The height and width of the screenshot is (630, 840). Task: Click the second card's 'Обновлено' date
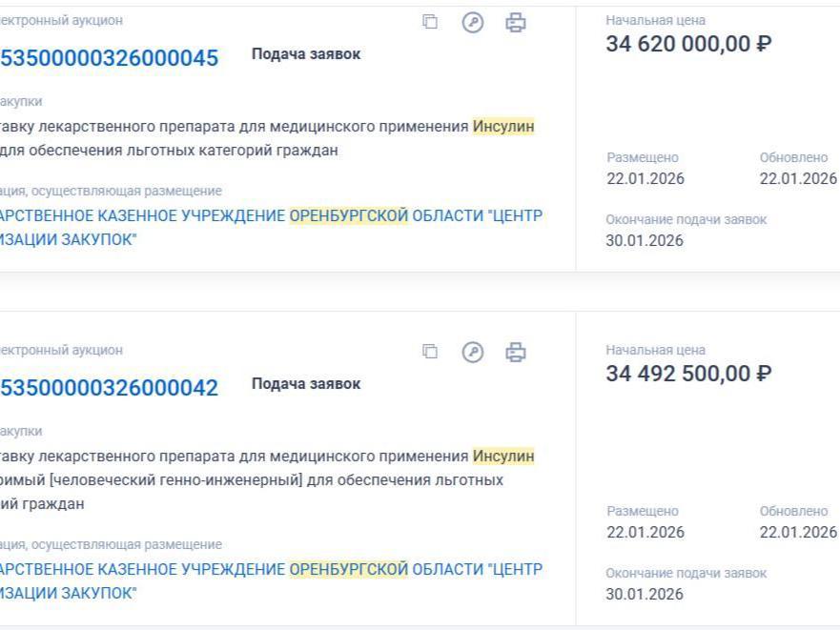tap(798, 532)
